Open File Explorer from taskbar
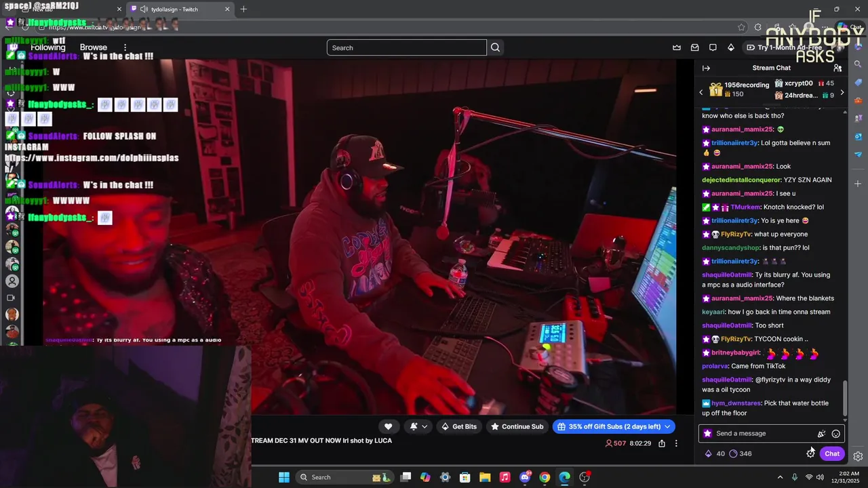Image resolution: width=868 pixels, height=488 pixels. (485, 477)
